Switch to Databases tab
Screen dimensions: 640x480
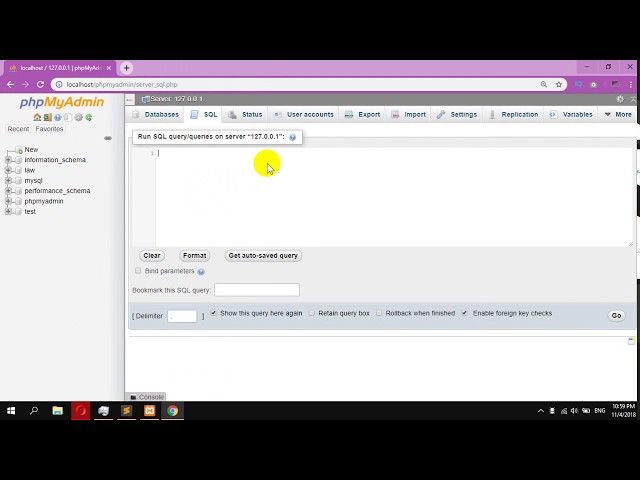[x=156, y=115]
